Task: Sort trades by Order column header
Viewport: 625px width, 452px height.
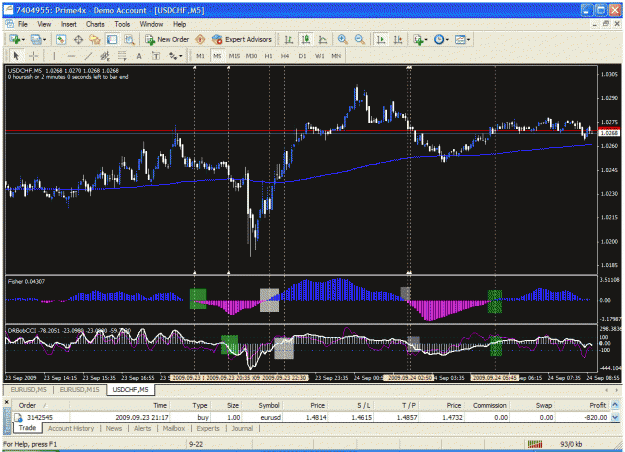Action: click(27, 405)
